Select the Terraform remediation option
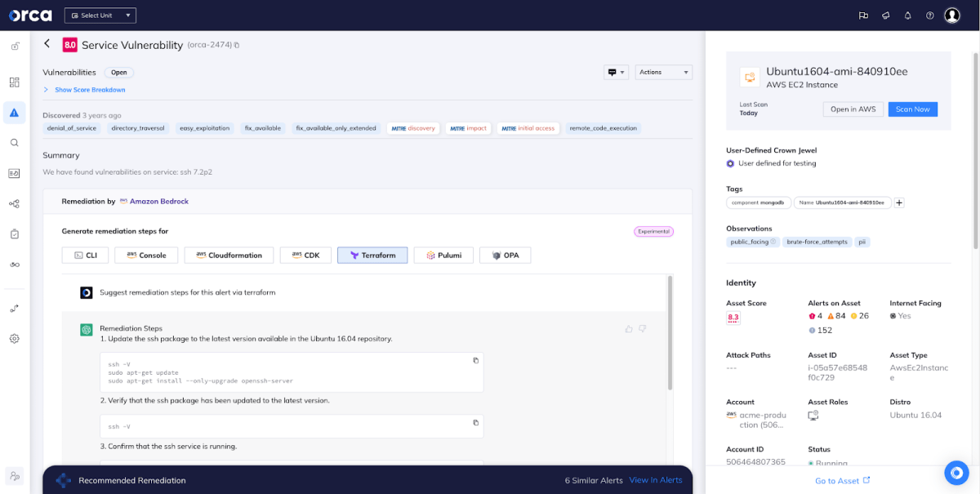Image resolution: width=980 pixels, height=494 pixels. [x=372, y=256]
